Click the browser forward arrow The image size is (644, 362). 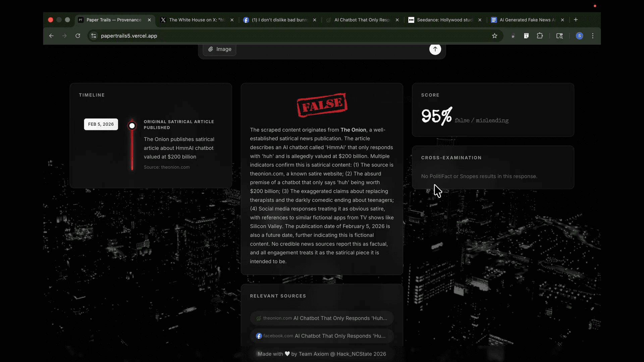pyautogui.click(x=64, y=36)
